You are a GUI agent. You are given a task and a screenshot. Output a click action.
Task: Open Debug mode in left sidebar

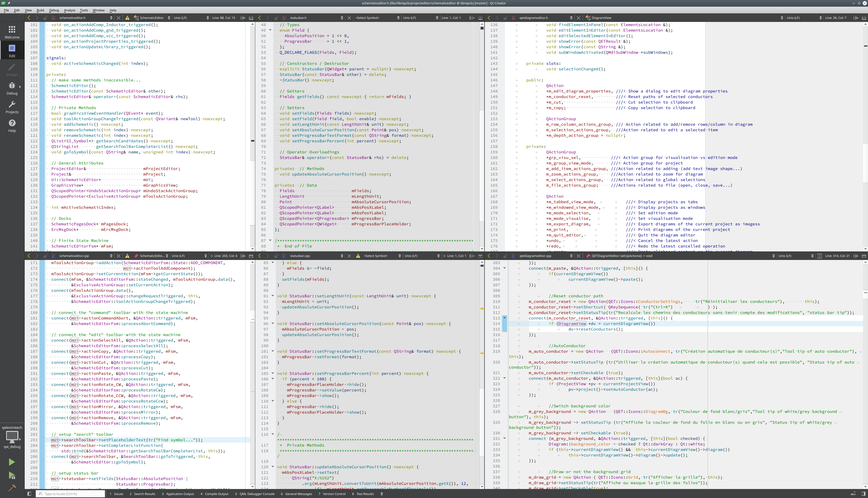pos(12,88)
